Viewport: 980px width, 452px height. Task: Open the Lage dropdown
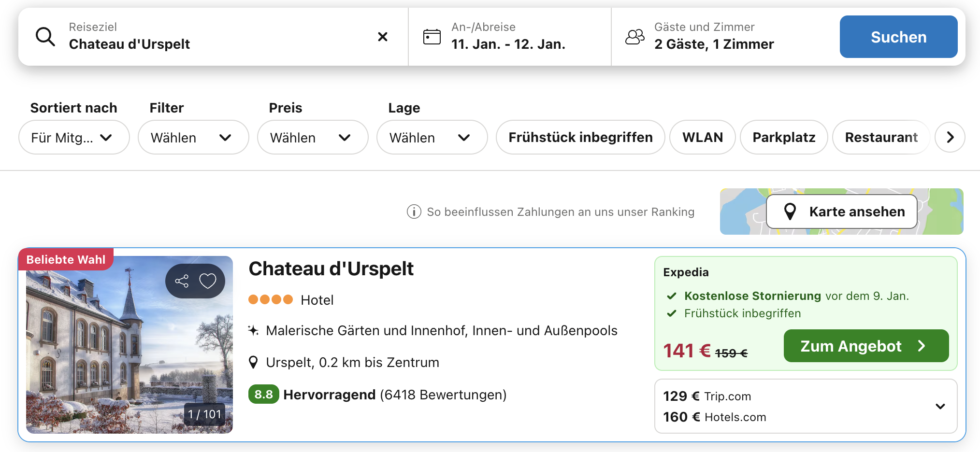(x=432, y=137)
